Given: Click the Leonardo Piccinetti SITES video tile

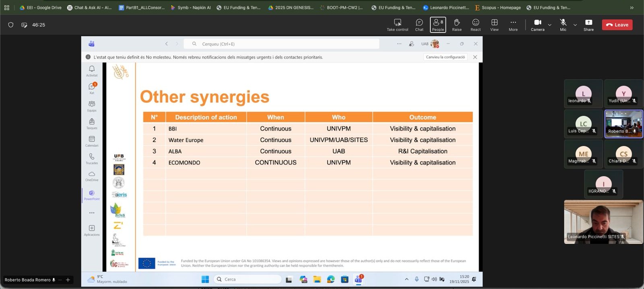Looking at the screenshot, I should click(x=603, y=221).
